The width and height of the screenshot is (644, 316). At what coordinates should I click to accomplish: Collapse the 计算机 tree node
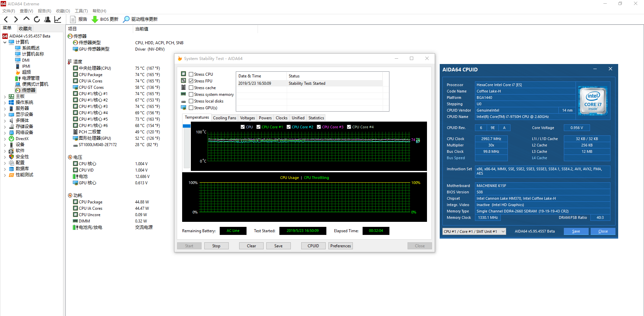coord(5,42)
